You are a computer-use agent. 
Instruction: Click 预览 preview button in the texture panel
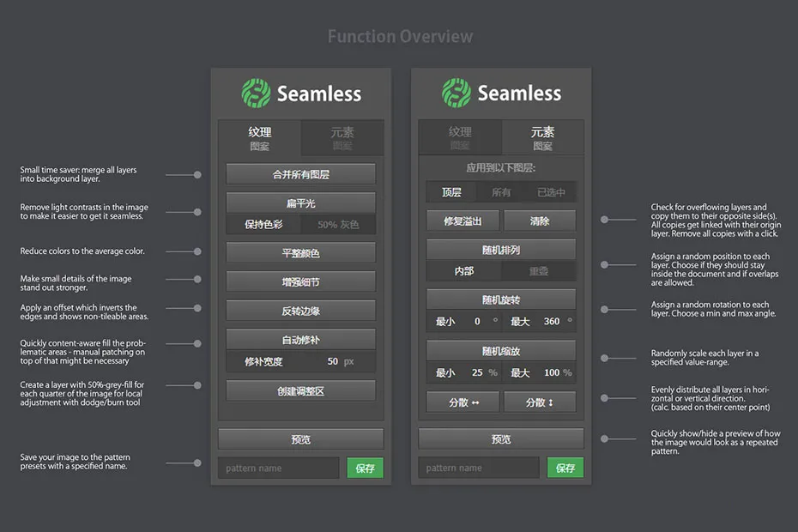coord(301,439)
